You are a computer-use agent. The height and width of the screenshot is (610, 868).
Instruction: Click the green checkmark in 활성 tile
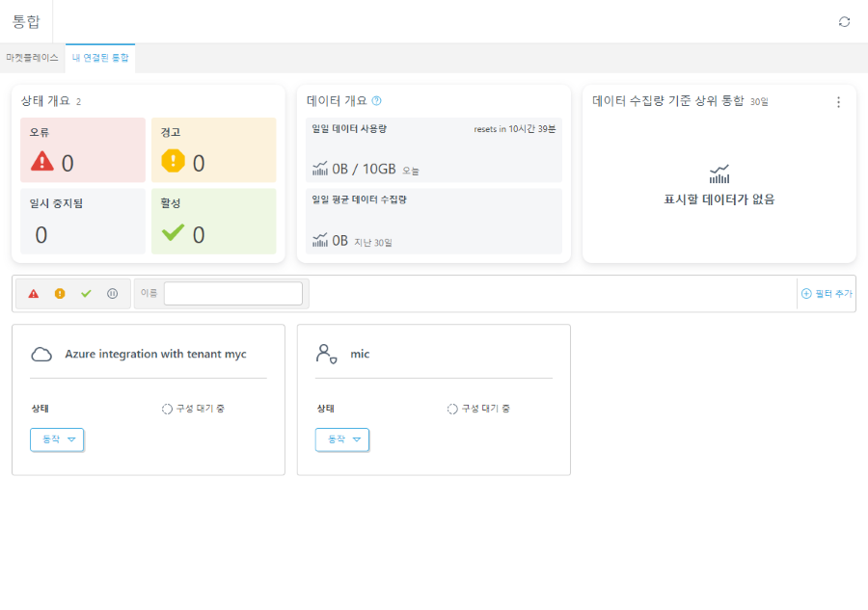173,233
